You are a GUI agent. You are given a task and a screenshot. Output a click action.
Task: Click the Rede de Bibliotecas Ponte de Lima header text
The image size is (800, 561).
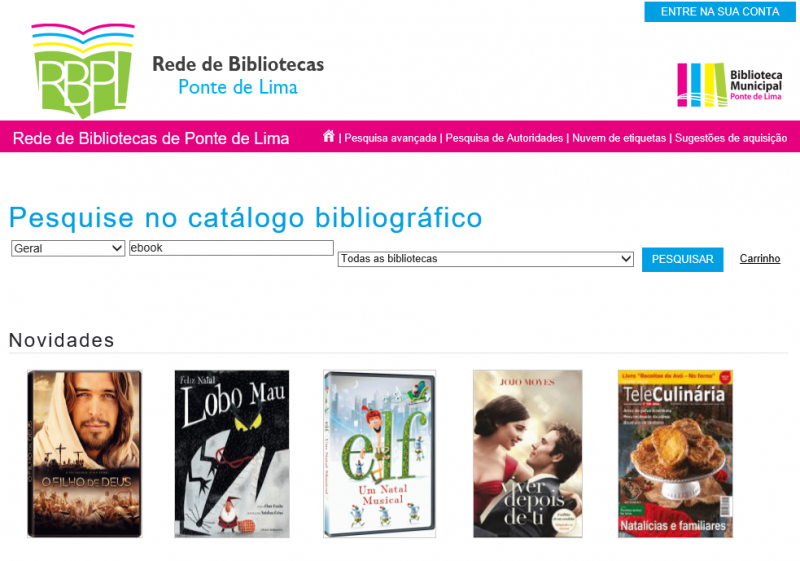click(238, 75)
